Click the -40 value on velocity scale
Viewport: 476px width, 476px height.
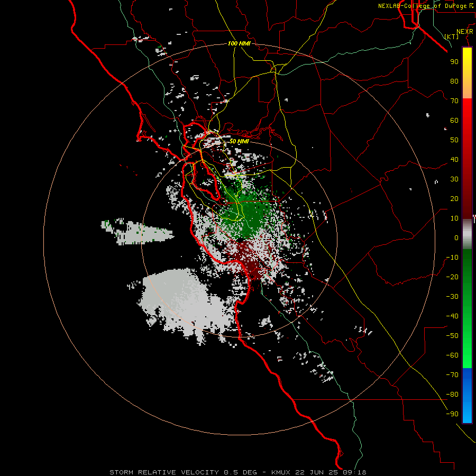point(452,316)
